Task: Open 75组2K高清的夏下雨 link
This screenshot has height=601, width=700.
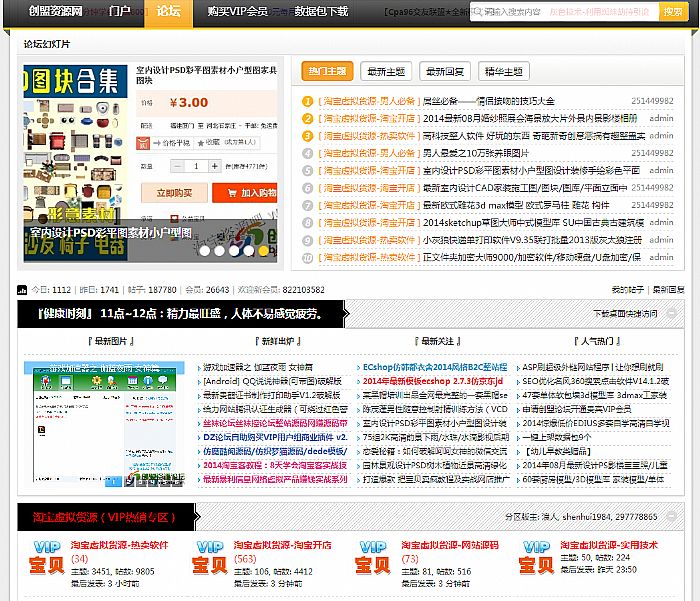Action: pos(436,437)
